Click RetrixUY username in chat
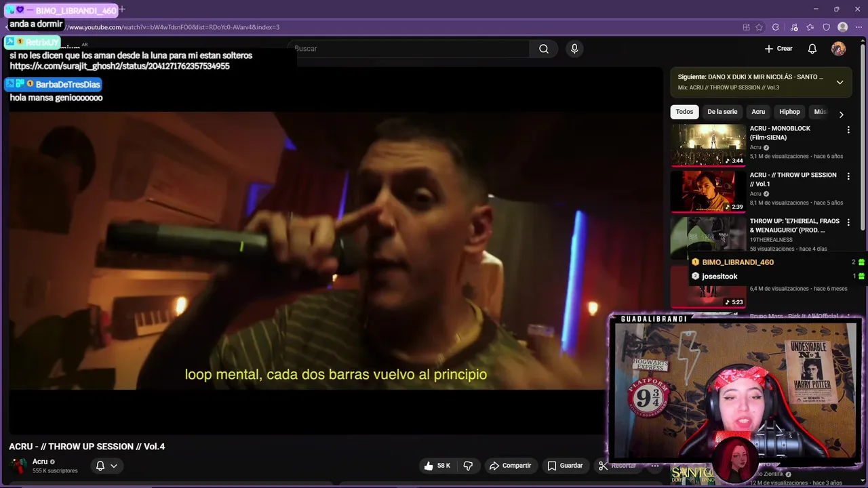This screenshot has height=488, width=868. (x=41, y=43)
